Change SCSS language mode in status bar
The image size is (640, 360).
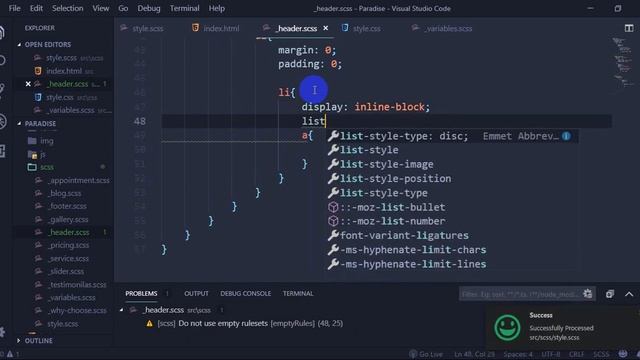pyautogui.click(x=601, y=354)
